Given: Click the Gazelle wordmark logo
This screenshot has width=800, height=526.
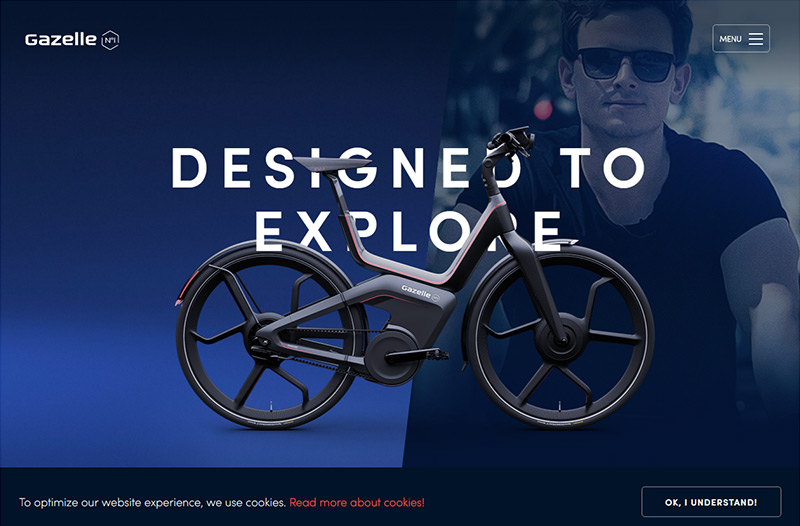Looking at the screenshot, I should pos(61,40).
